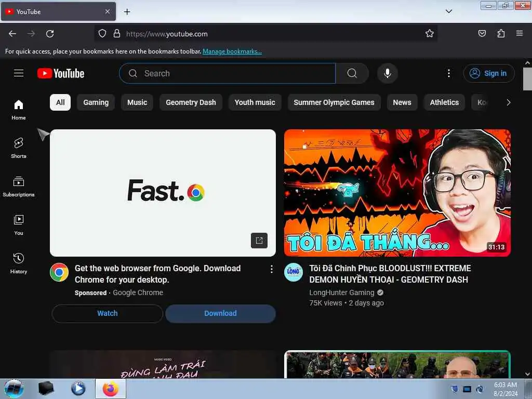This screenshot has width=532, height=399.
Task: Go to Home in sidebar
Action: [x=19, y=110]
